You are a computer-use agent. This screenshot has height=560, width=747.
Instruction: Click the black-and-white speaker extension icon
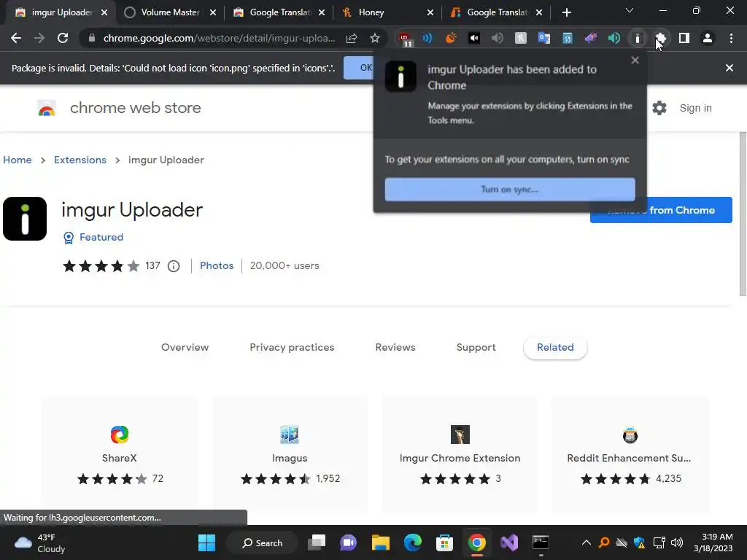pyautogui.click(x=474, y=38)
